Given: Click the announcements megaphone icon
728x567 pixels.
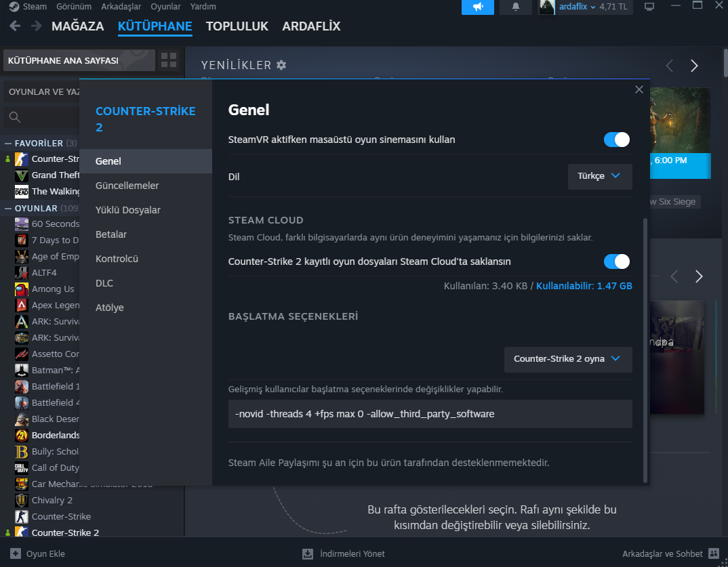Looking at the screenshot, I should 478,7.
